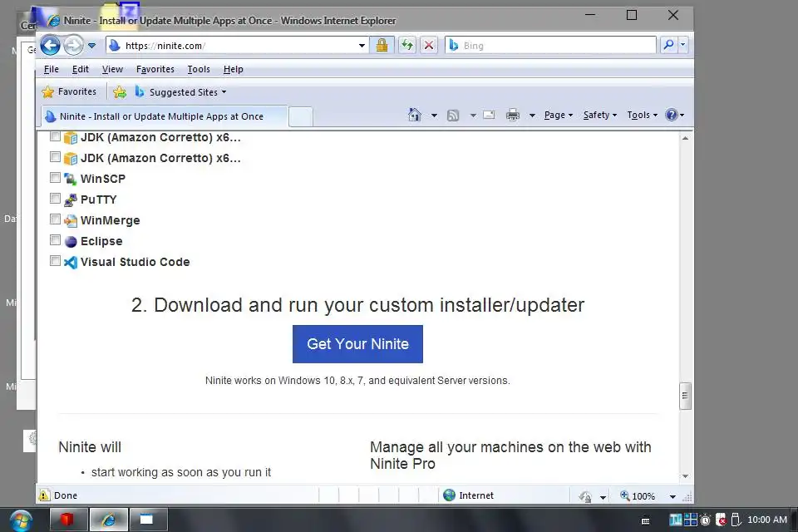Click the Read Mail envelope icon
This screenshot has height=532, width=798.
pyautogui.click(x=489, y=115)
